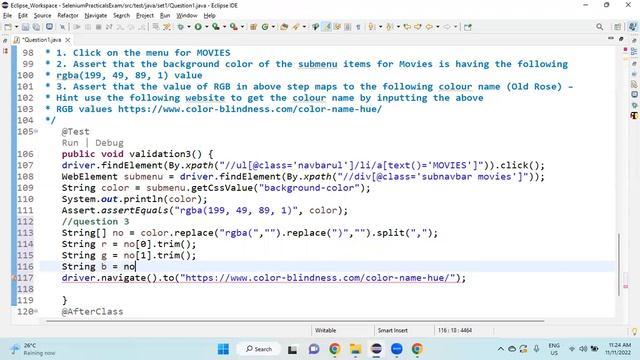The height and width of the screenshot is (360, 640).
Task: Click the New Java Package icon
Action: (x=253, y=27)
